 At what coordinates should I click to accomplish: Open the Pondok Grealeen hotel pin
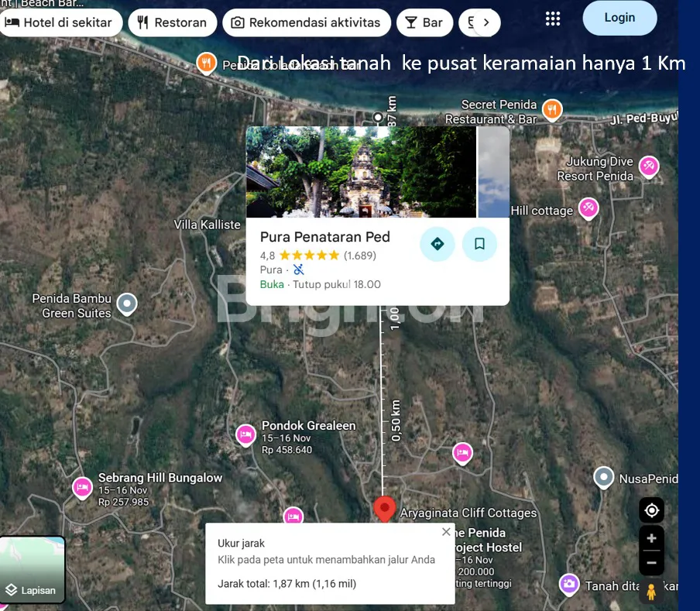click(x=245, y=435)
